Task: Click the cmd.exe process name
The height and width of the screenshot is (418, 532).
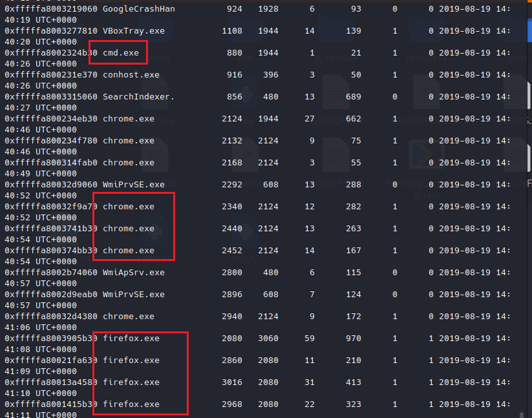Action: tap(121, 53)
